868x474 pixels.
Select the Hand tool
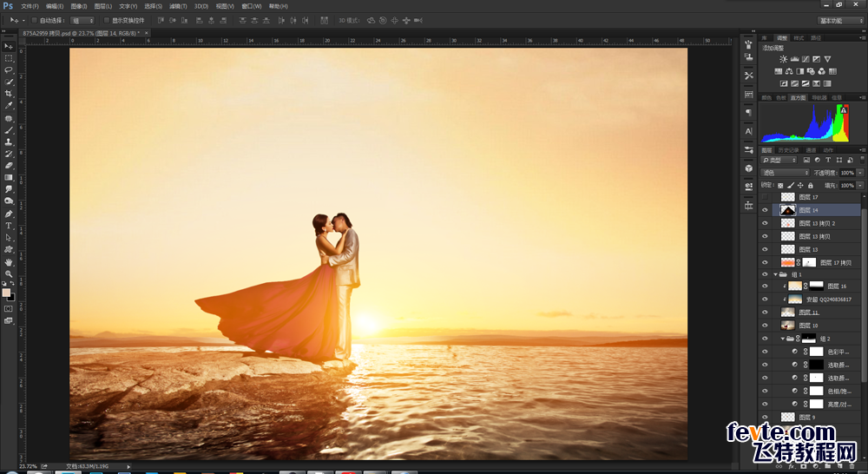coord(9,262)
